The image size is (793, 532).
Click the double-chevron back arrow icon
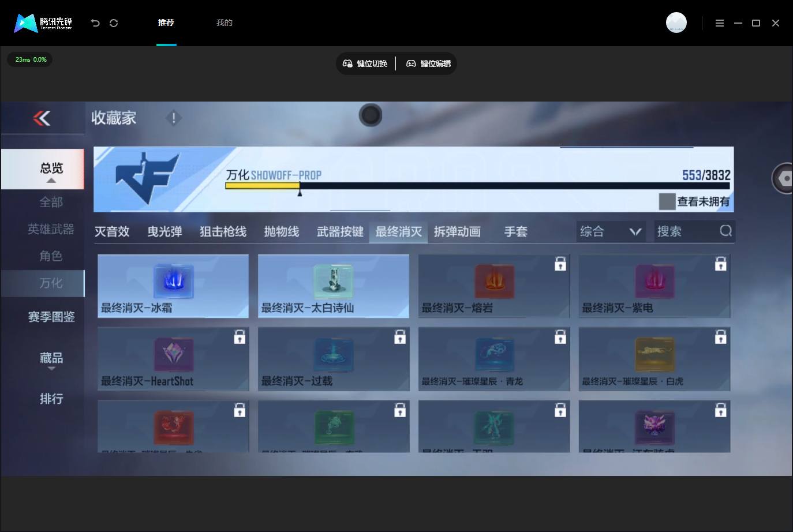coord(42,118)
